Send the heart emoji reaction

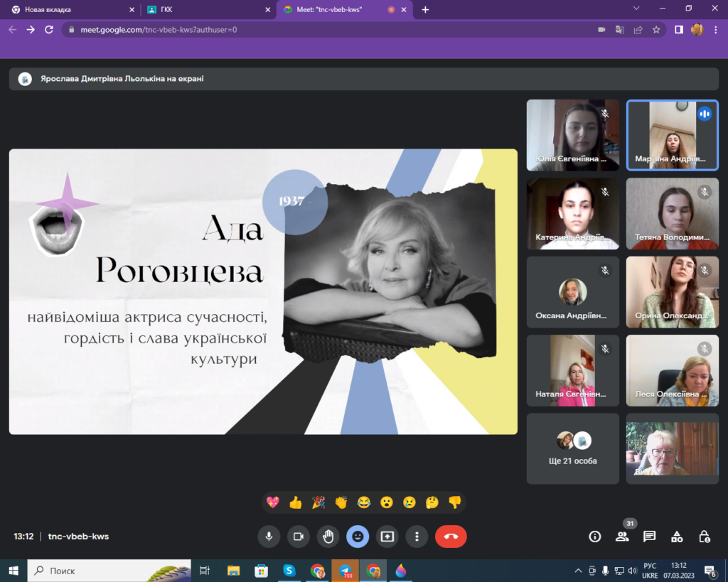(x=273, y=502)
